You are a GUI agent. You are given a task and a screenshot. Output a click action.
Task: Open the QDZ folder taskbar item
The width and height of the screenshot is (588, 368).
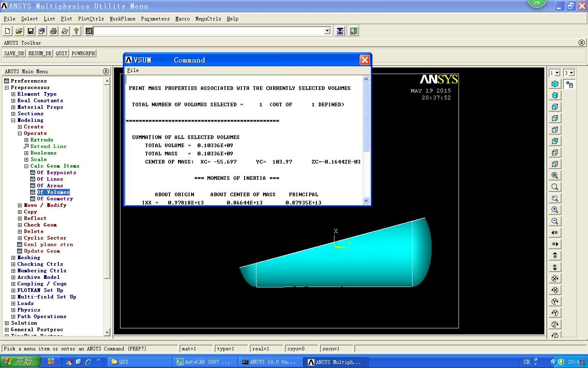click(140, 362)
